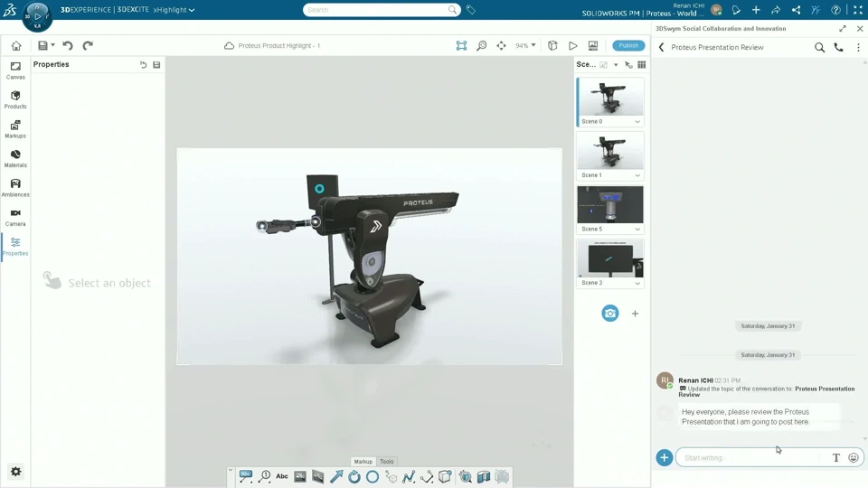Open the Canvas panel in the sidebar
This screenshot has width=868, height=488.
(x=15, y=70)
